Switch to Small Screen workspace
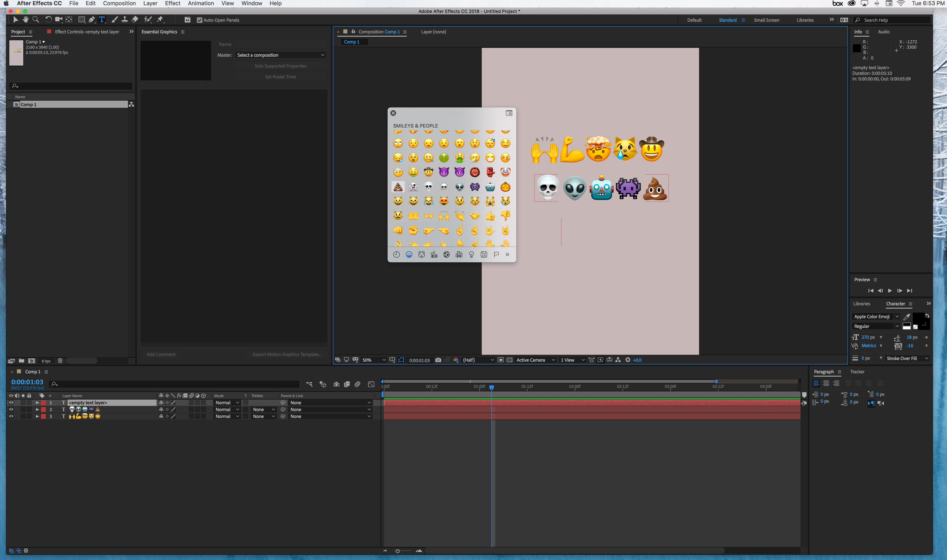 766,20
